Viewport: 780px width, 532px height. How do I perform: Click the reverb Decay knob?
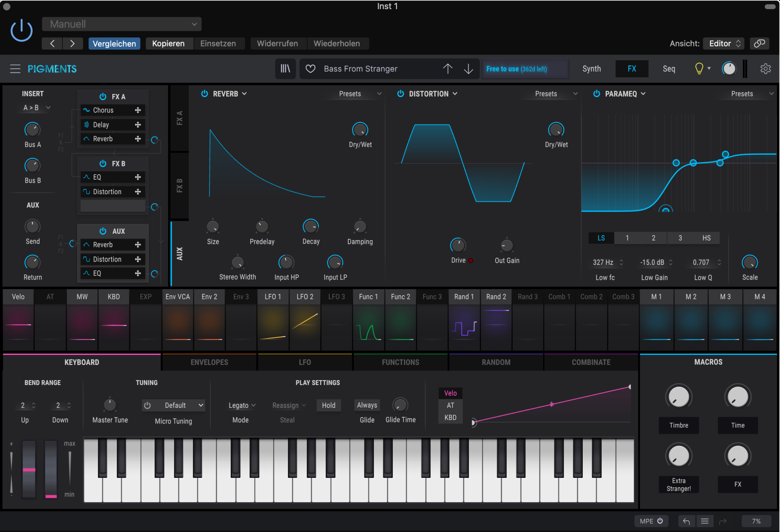(311, 227)
